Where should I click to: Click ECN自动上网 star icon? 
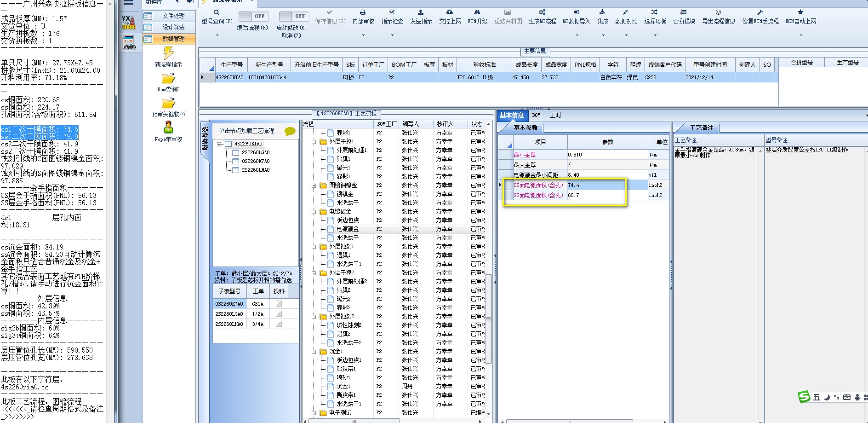point(800,12)
